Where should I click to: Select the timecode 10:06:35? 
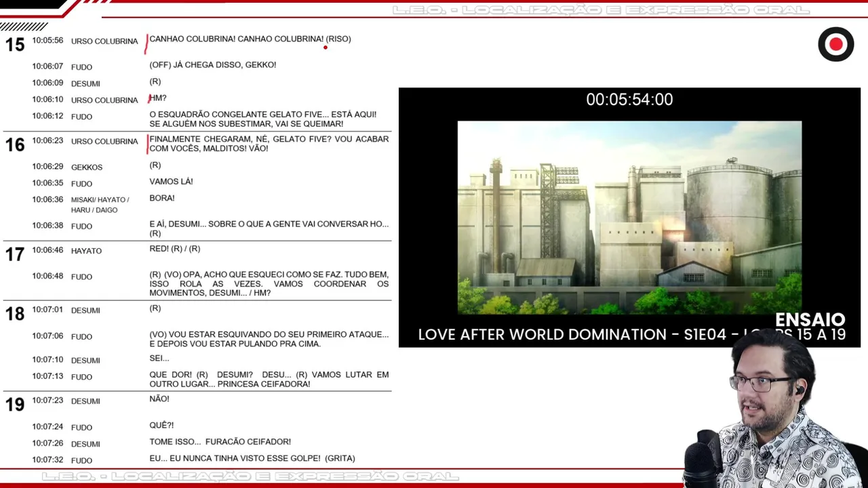click(47, 183)
